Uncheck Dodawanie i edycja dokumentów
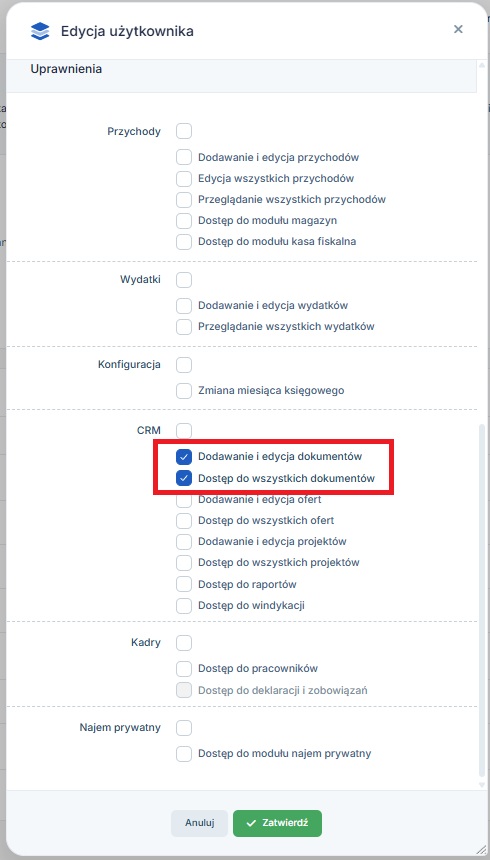 (x=184, y=456)
